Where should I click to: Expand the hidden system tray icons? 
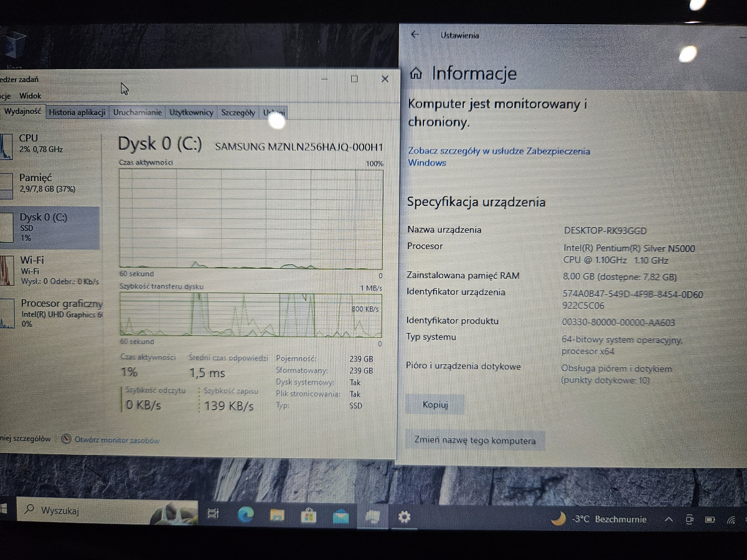click(x=669, y=519)
